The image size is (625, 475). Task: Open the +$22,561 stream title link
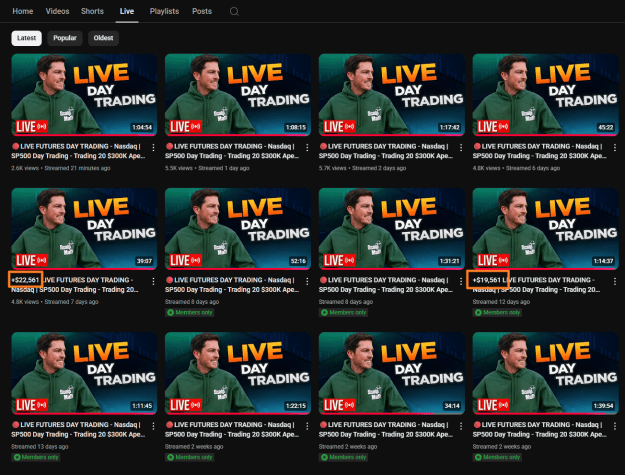coord(75,285)
